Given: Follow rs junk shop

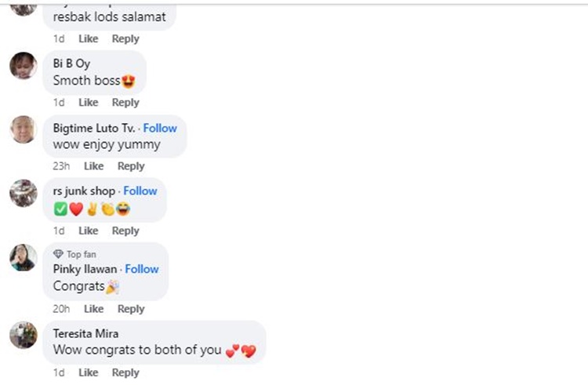Looking at the screenshot, I should point(140,191).
